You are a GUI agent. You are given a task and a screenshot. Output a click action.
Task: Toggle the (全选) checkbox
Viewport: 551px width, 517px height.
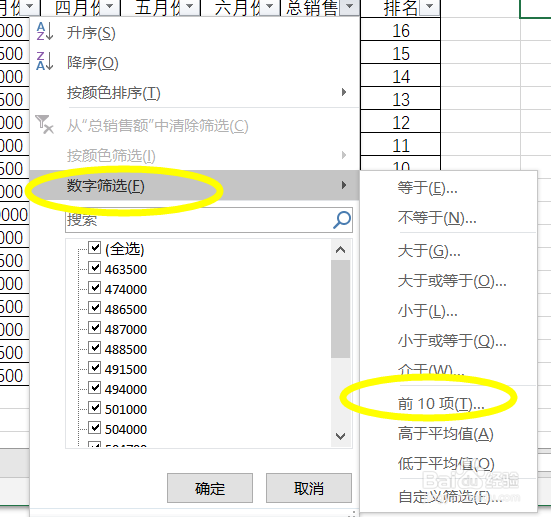(x=95, y=247)
